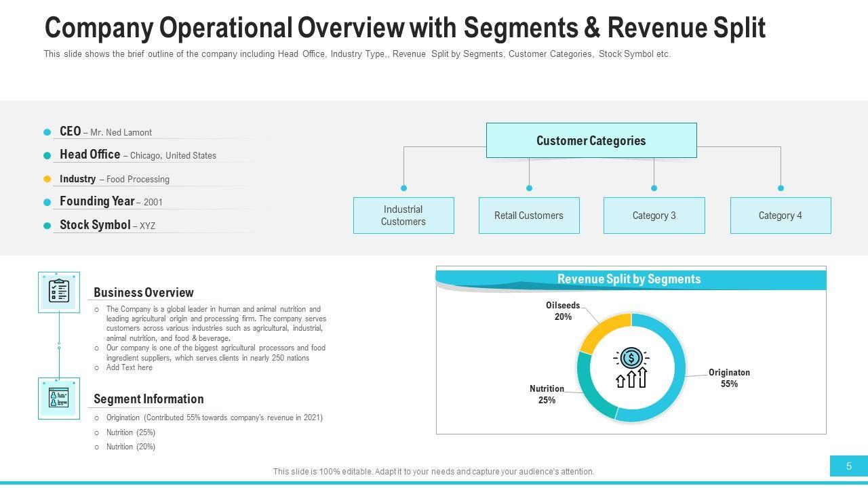The height and width of the screenshot is (488, 868).
Task: Select the yellow Oilseeds segment of the donut
Action: pyautogui.click(x=602, y=331)
